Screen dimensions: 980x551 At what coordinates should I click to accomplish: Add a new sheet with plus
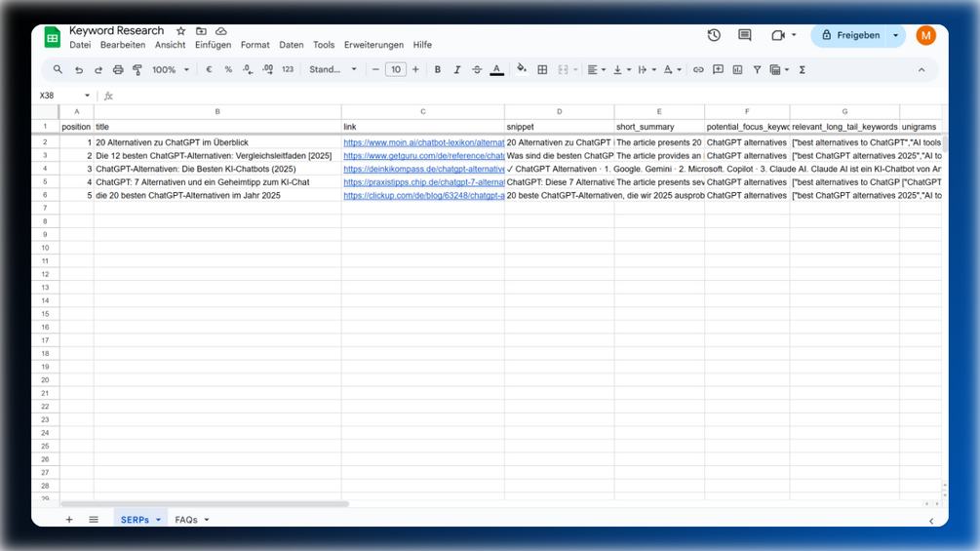pos(69,520)
